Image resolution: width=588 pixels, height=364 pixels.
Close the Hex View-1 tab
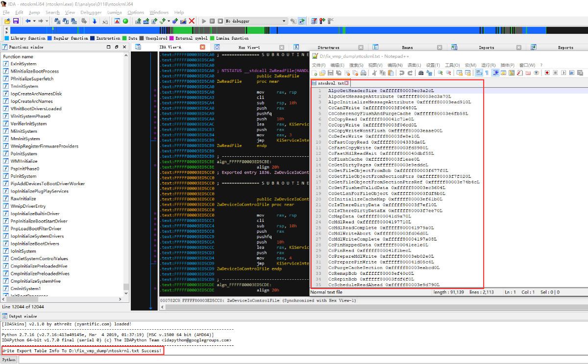click(282, 48)
